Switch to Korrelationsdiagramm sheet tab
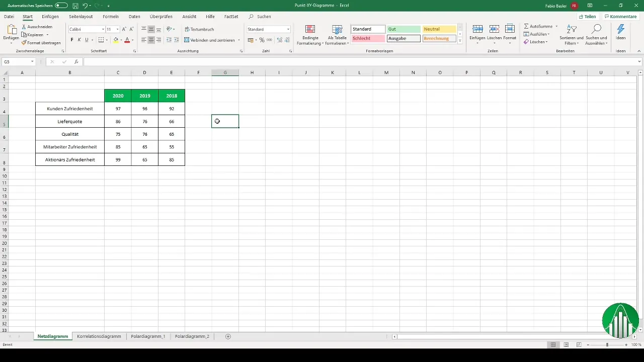The image size is (644, 362). click(99, 336)
